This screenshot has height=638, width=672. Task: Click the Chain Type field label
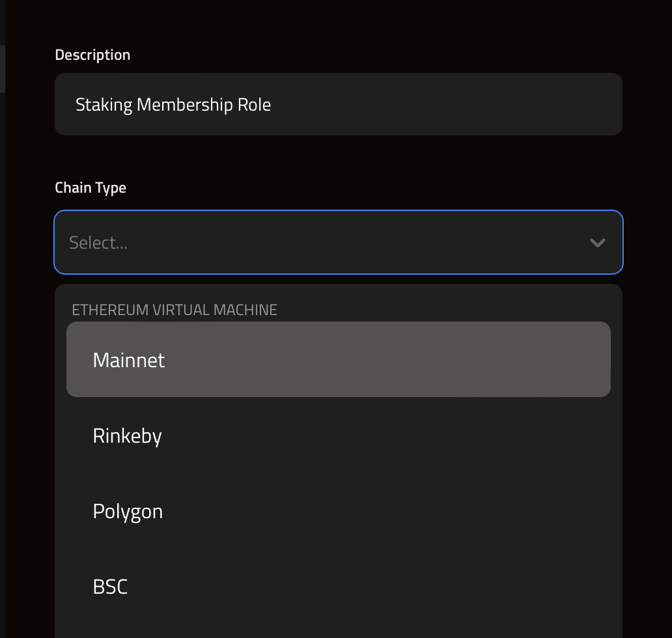pyautogui.click(x=91, y=187)
